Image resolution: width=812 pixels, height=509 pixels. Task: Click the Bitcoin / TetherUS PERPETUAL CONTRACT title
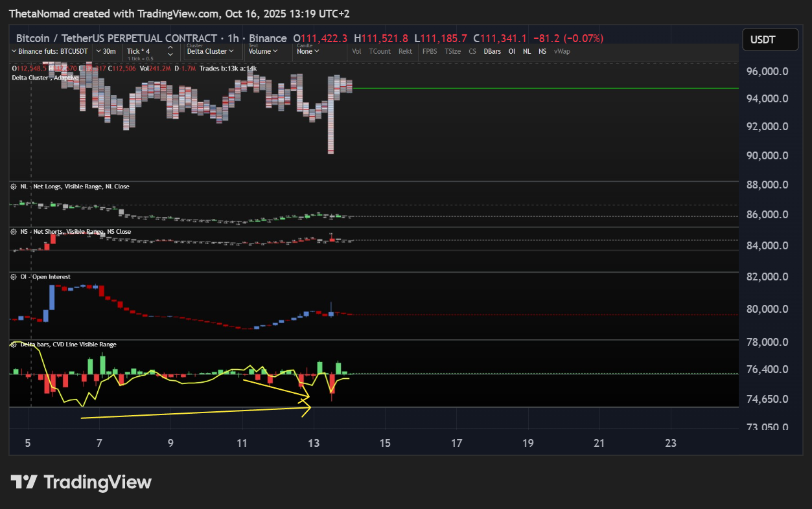click(116, 38)
